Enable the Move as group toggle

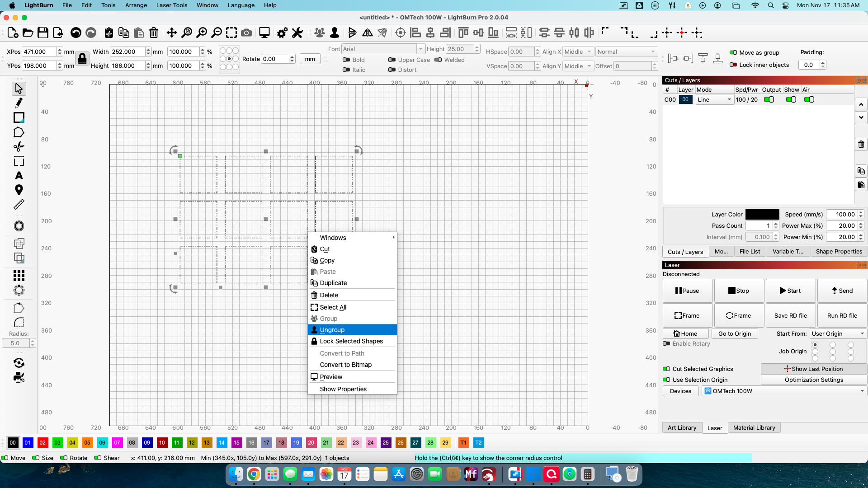(733, 52)
